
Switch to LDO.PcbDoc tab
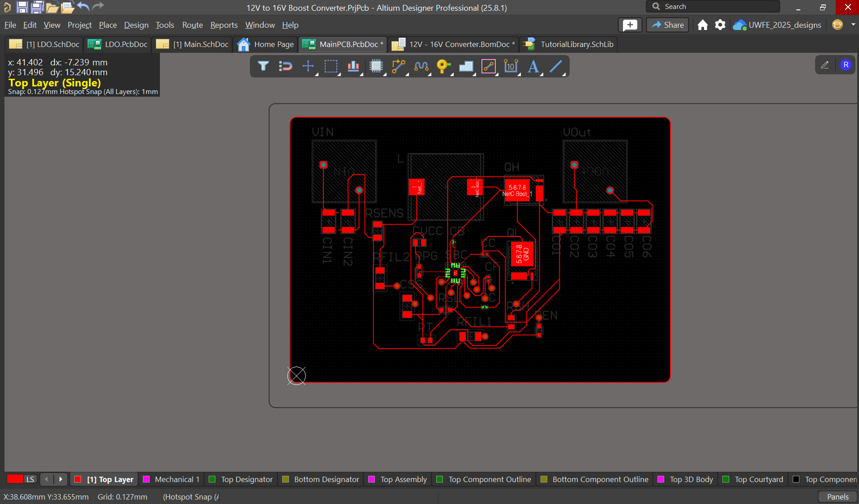(x=118, y=44)
